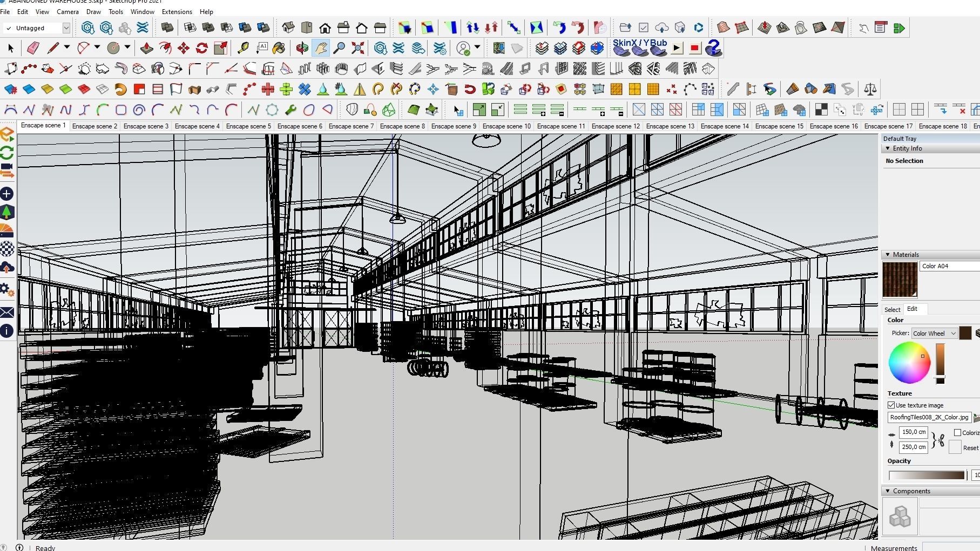
Task: Choose the Push/Pull tool
Action: click(146, 49)
